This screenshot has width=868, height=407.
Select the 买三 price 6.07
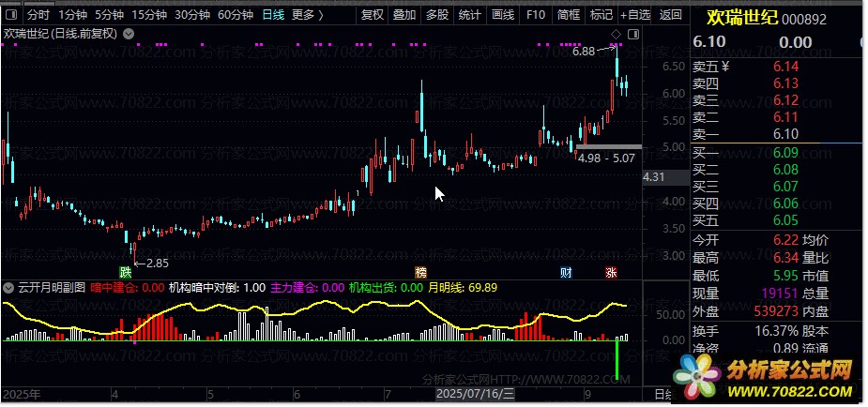tap(786, 187)
